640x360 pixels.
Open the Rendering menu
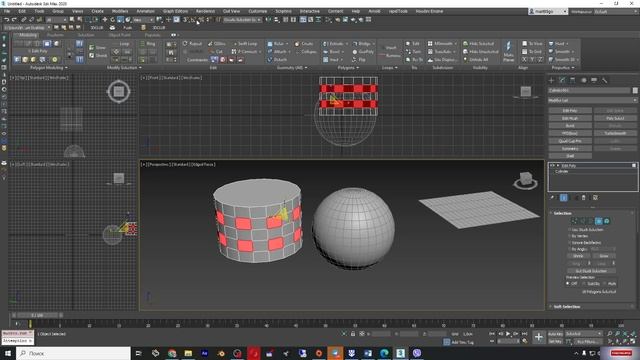(x=205, y=11)
